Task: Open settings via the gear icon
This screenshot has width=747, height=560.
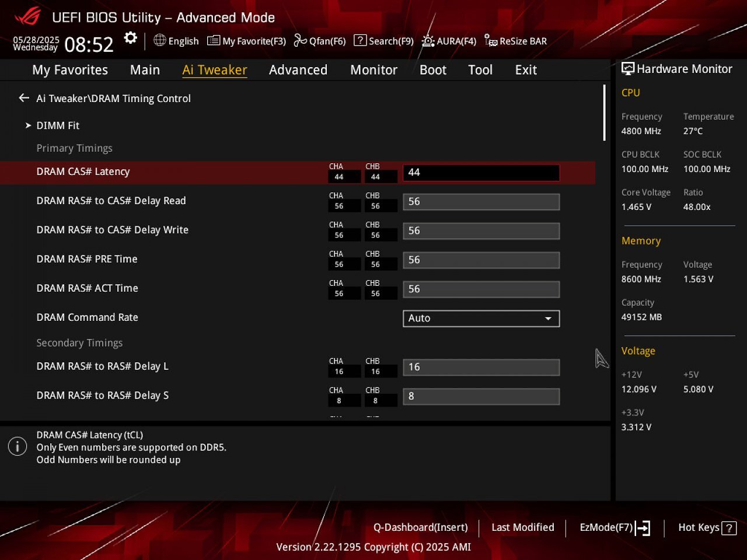Action: 131,38
